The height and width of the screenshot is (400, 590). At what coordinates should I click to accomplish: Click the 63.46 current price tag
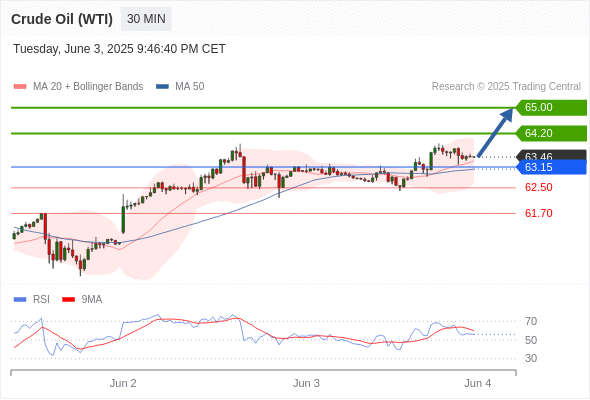(551, 155)
